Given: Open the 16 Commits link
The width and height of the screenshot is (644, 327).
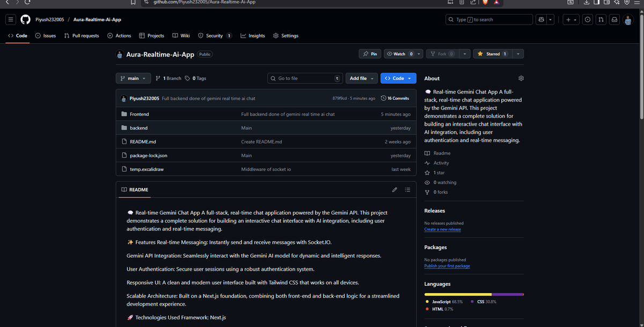Looking at the screenshot, I should pyautogui.click(x=395, y=98).
